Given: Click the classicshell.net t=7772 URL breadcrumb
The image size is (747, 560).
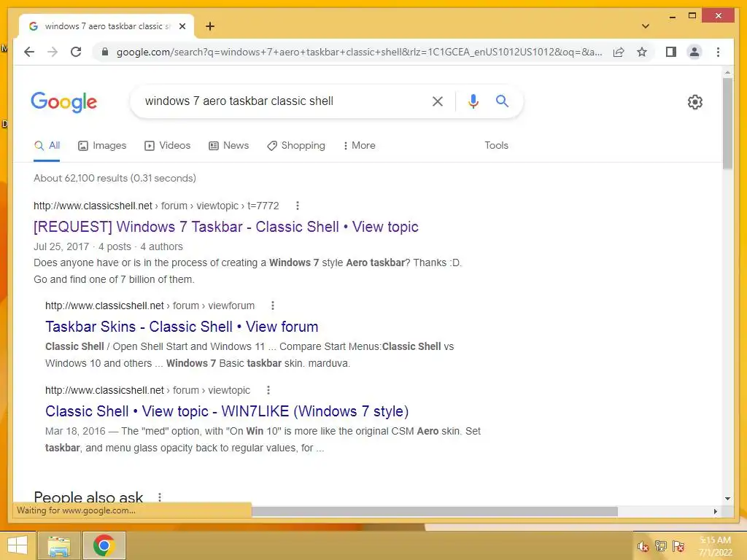Looking at the screenshot, I should click(156, 206).
